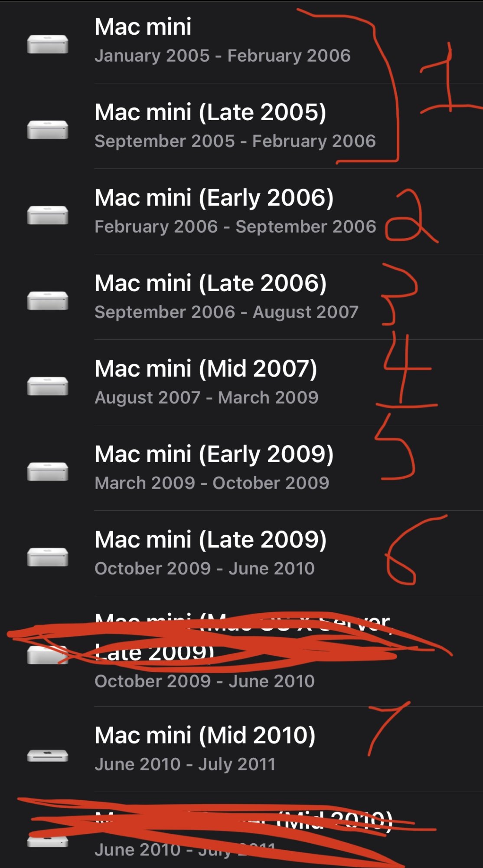Click the September 2005 - February 2006 date text

tap(235, 141)
